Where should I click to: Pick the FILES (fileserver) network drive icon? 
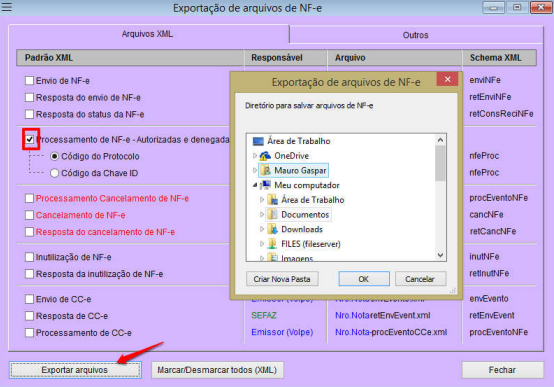272,244
